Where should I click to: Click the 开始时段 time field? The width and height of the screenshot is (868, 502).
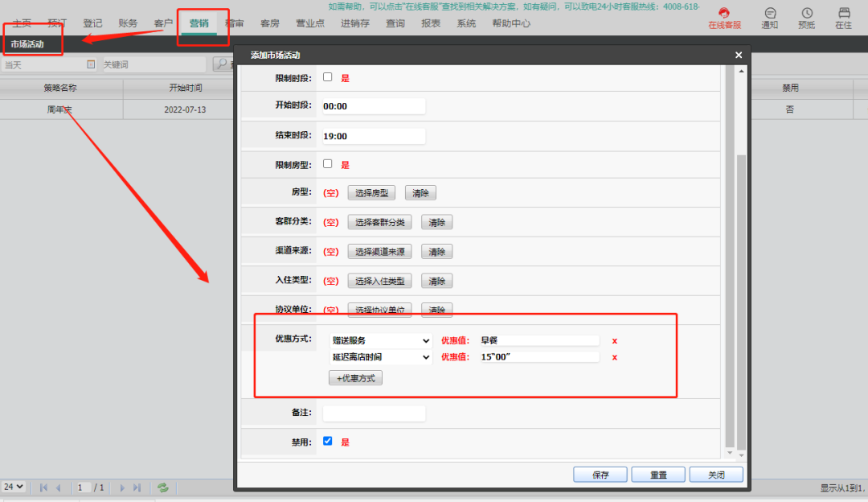point(374,106)
